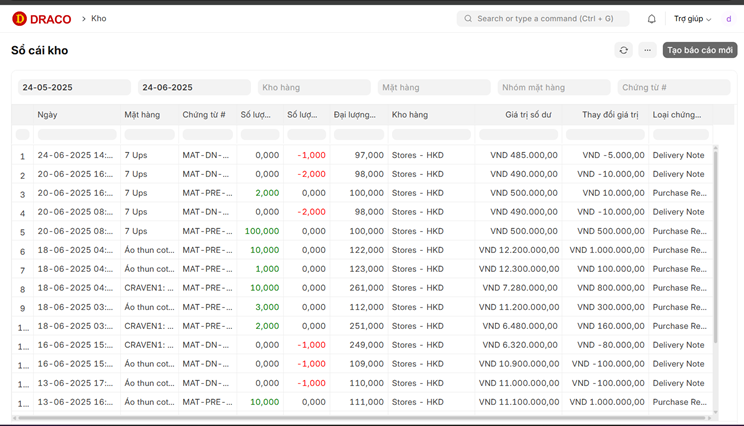Click the CRAVEN1 item in row 8
This screenshot has height=426, width=744.
pyautogui.click(x=149, y=288)
